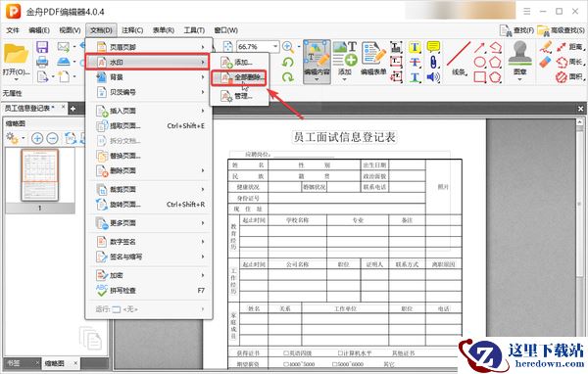Click the paperclip file attachment icon
This screenshot has height=374, width=588.
click(433, 62)
